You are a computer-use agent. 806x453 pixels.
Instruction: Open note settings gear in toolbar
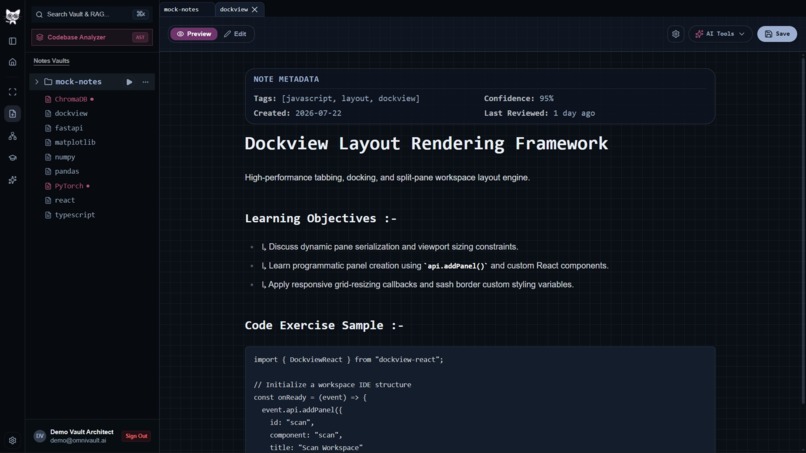point(675,34)
